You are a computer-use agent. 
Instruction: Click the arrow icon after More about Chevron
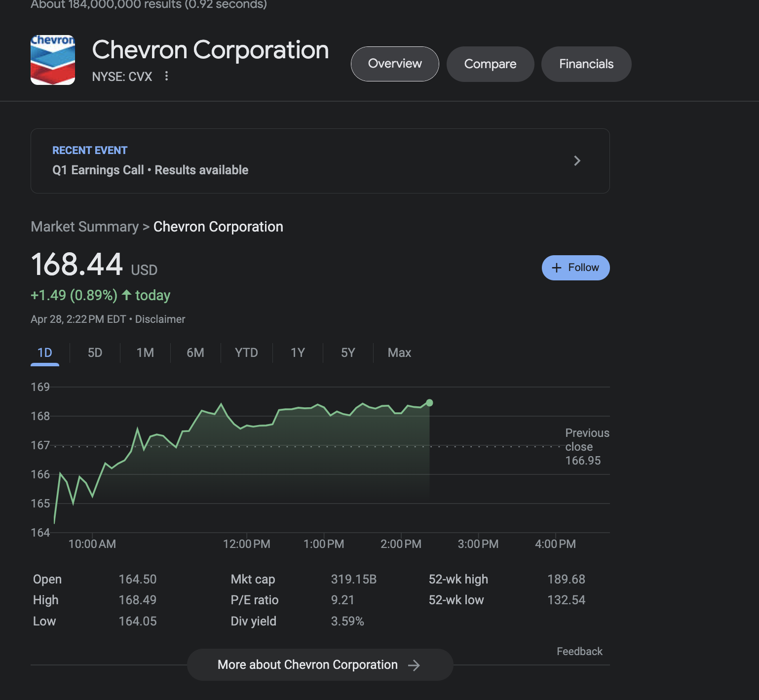[414, 665]
